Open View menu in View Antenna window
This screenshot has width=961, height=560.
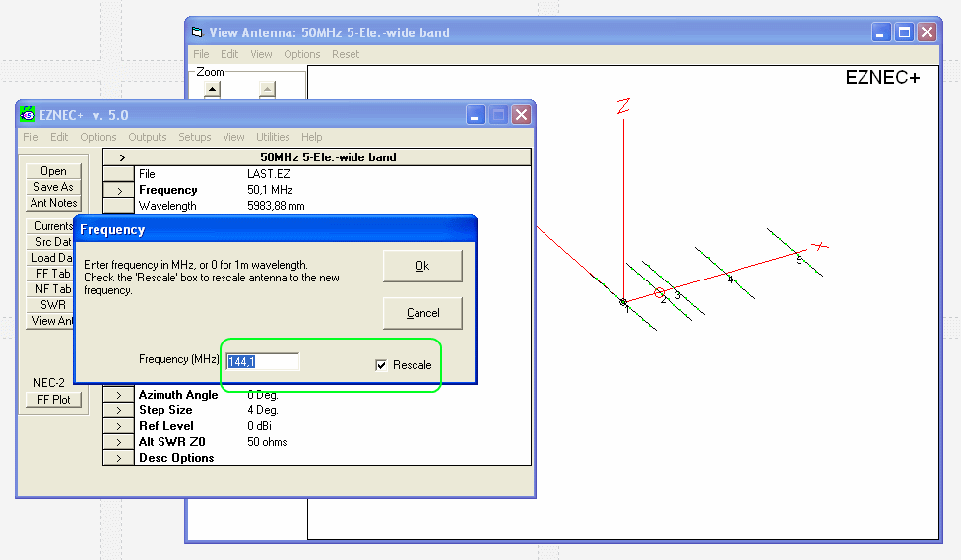(x=261, y=54)
